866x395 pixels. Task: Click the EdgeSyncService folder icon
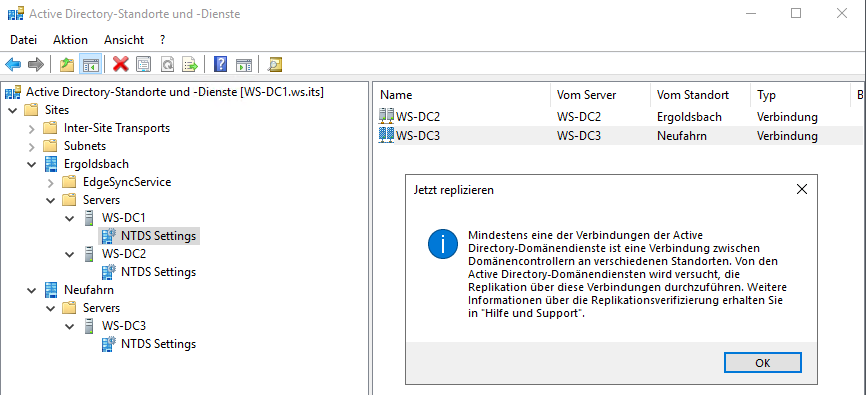pos(69,182)
